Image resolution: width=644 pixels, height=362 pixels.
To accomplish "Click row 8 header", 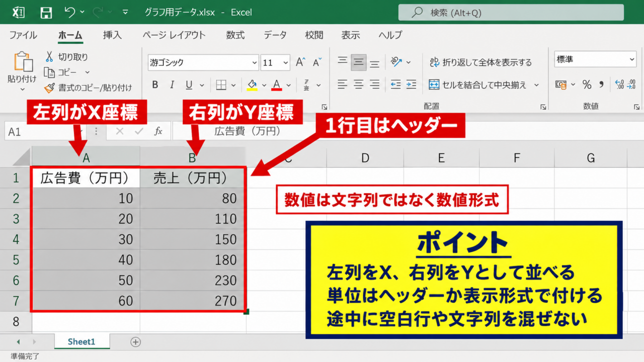I will (16, 321).
